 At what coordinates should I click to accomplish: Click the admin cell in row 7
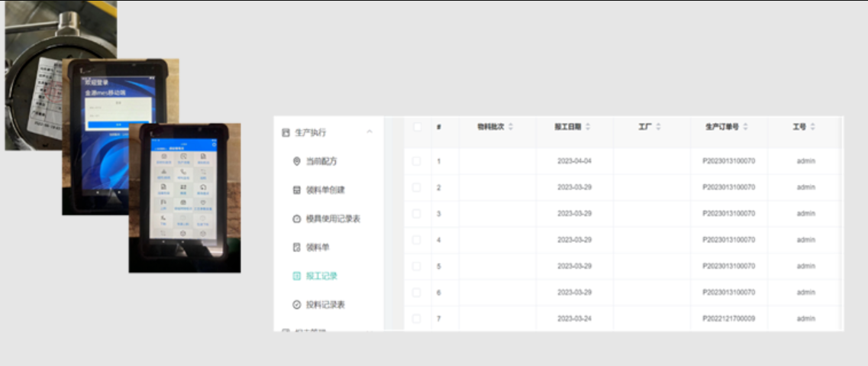click(x=806, y=319)
